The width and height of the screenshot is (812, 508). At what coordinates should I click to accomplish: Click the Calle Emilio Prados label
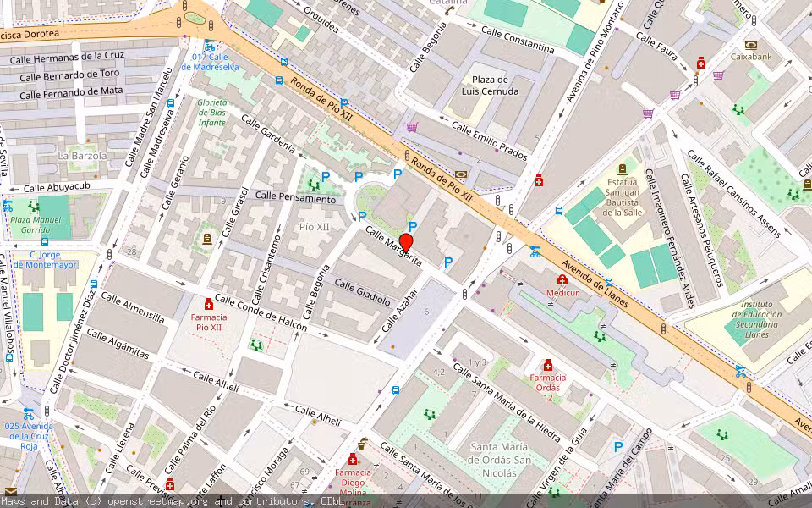click(490, 141)
